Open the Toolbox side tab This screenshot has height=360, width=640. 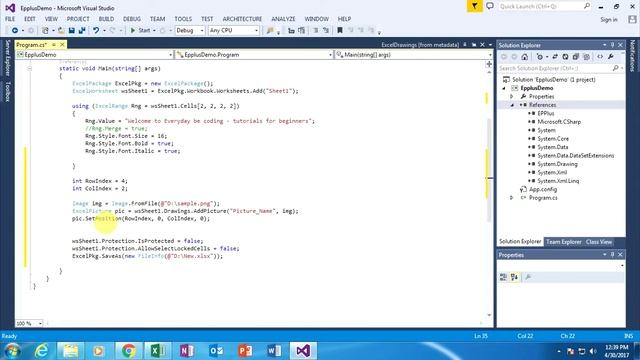pos(7,91)
